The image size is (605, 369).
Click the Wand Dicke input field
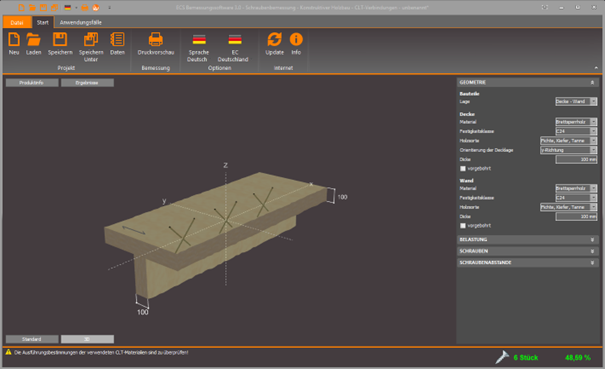(576, 217)
